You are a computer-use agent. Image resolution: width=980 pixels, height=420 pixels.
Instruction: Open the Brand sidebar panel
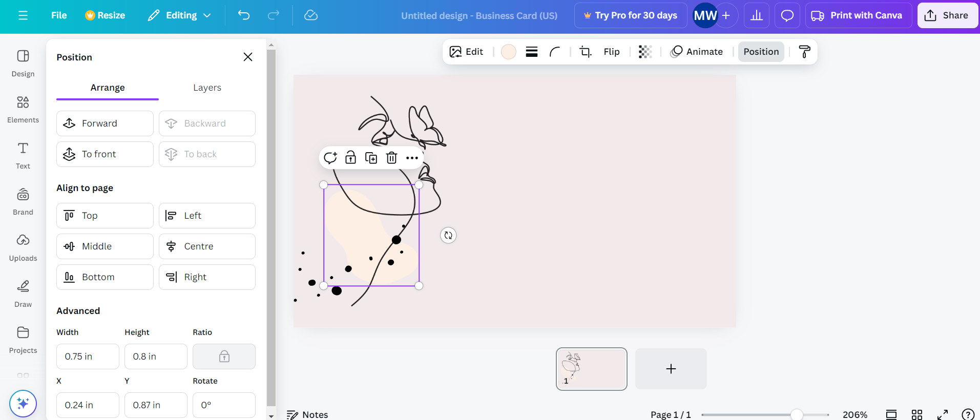(23, 201)
